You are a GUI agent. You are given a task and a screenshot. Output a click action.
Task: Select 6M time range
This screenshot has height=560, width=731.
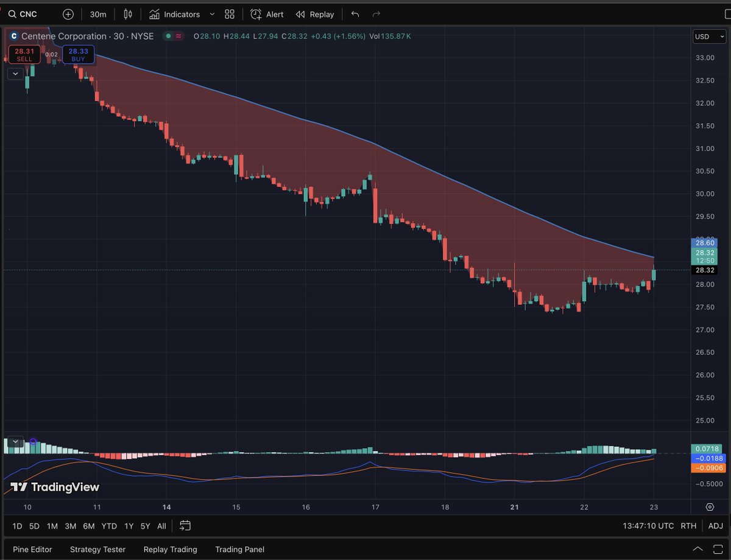click(x=89, y=526)
